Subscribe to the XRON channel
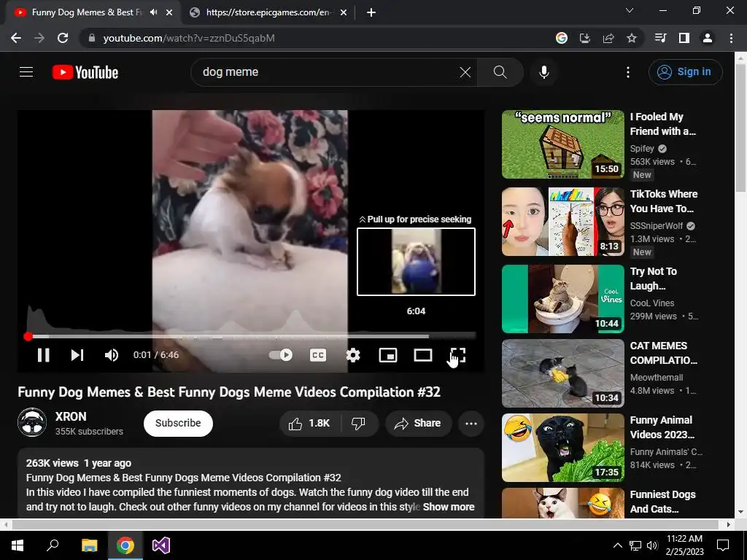Screen dimensions: 747x560 178,424
